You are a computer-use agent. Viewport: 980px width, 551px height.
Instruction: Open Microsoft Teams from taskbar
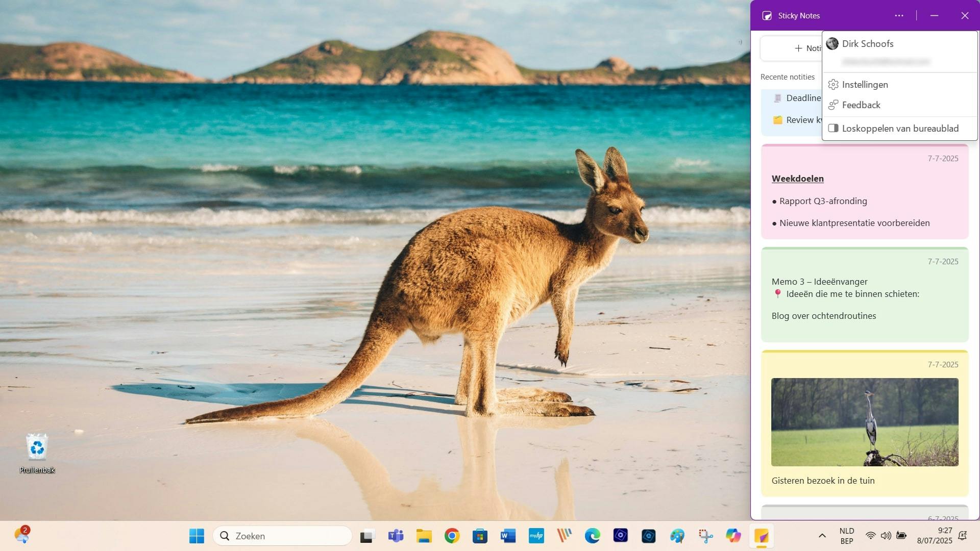click(396, 536)
